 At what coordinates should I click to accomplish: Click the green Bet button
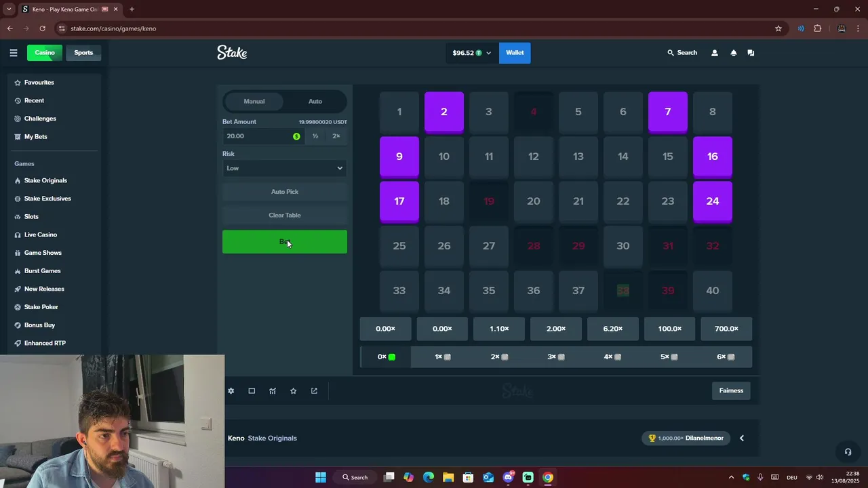[x=285, y=242]
